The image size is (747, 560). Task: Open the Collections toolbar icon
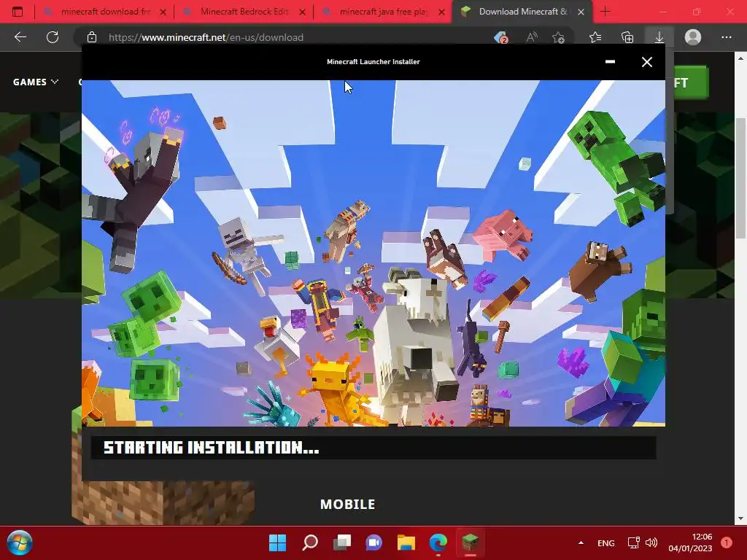coord(627,37)
